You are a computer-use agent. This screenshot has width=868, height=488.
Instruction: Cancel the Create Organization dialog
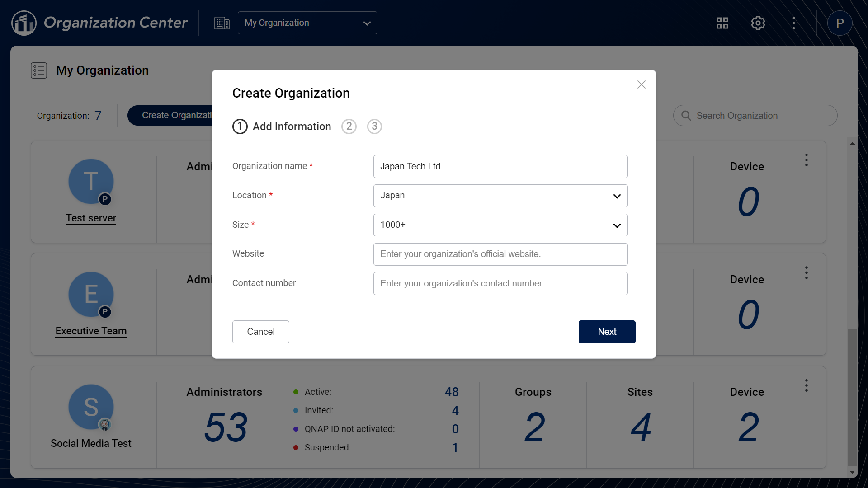[260, 332]
